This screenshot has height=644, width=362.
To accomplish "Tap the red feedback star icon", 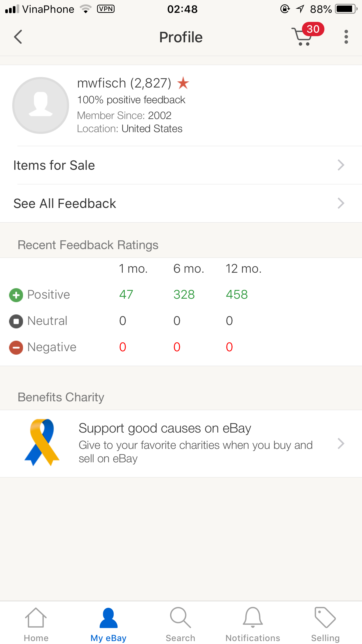I will pos(183,83).
